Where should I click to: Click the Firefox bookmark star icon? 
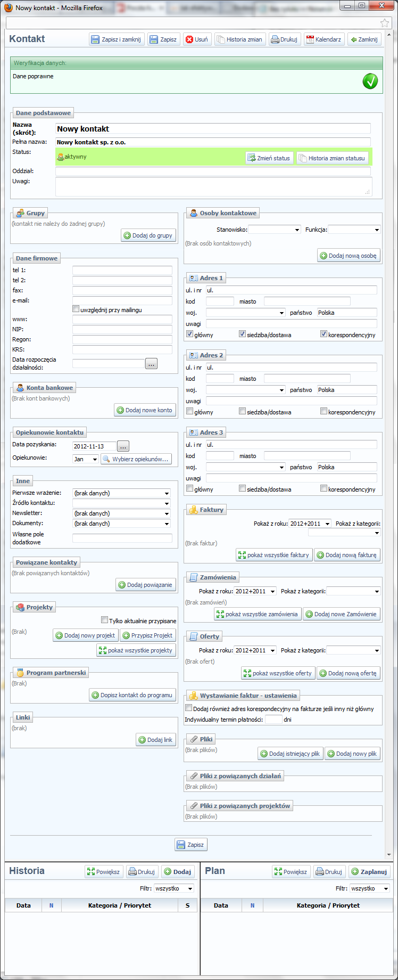[384, 23]
